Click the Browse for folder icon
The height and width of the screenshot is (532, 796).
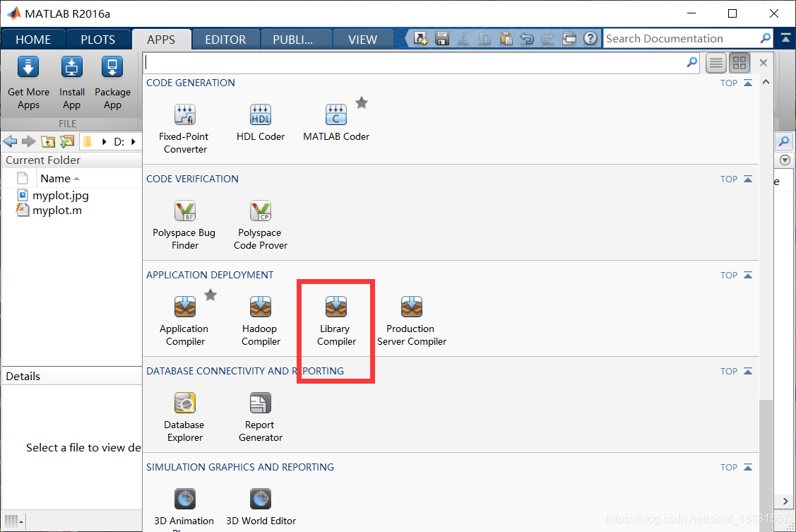coord(67,141)
